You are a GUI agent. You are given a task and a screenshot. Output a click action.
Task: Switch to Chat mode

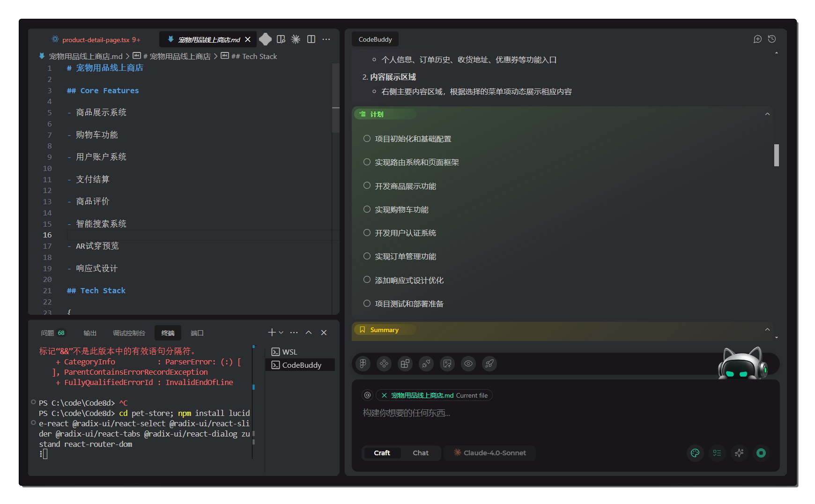[x=421, y=453]
